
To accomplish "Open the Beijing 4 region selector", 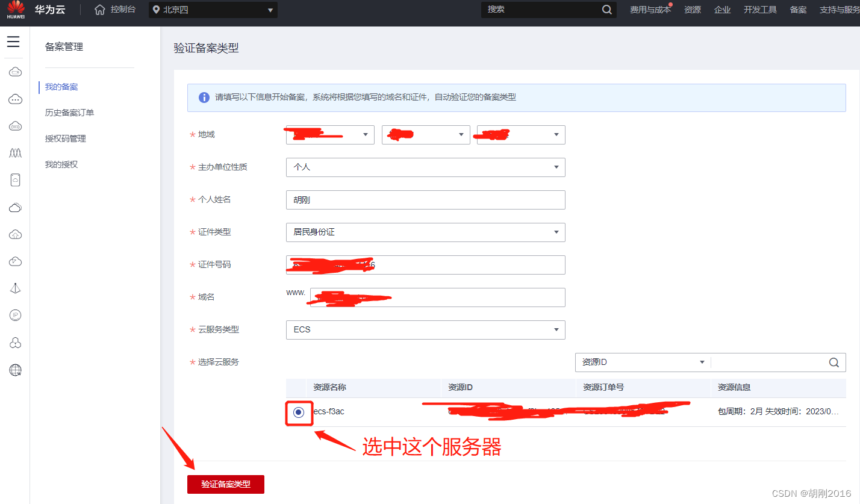I will click(213, 10).
